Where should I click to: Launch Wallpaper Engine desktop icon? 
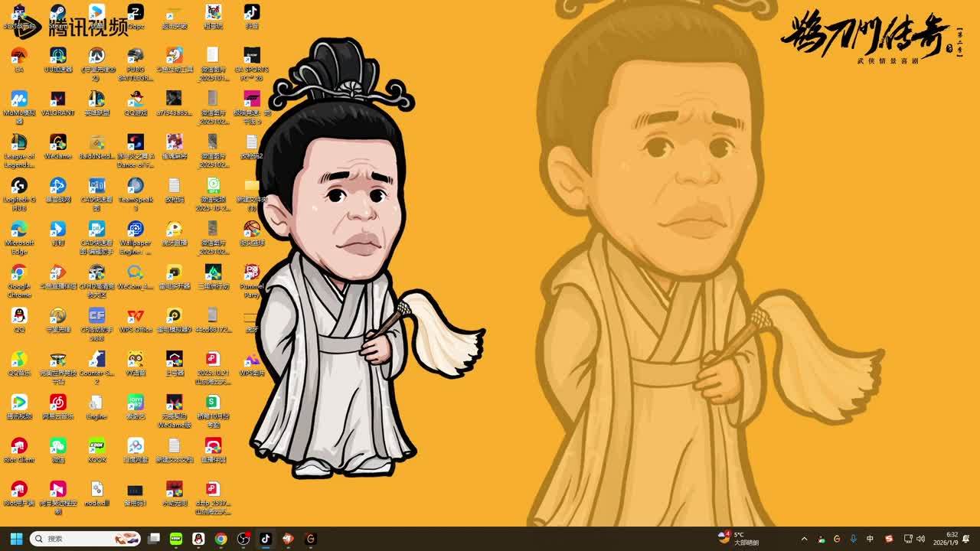[x=136, y=230]
